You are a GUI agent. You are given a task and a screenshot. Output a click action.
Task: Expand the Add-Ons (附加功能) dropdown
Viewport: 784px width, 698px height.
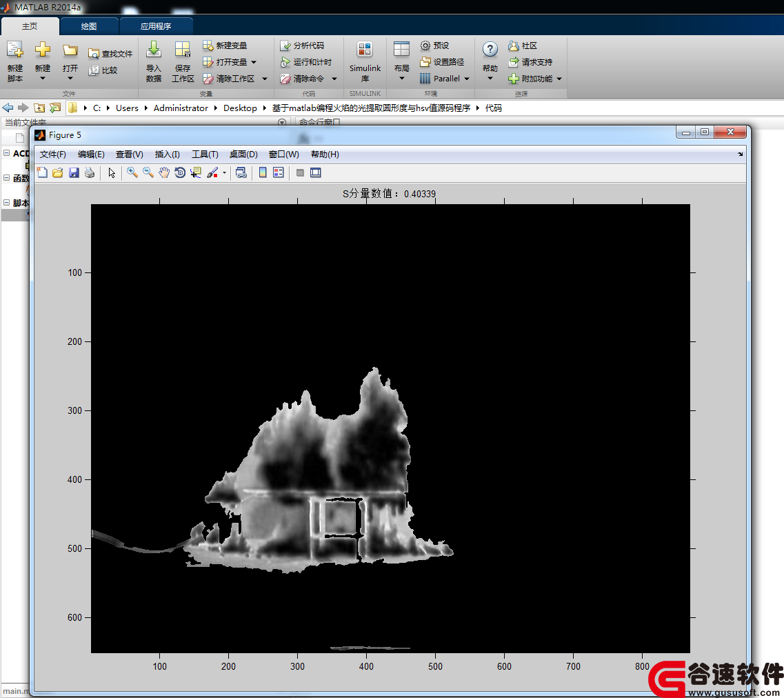click(559, 79)
